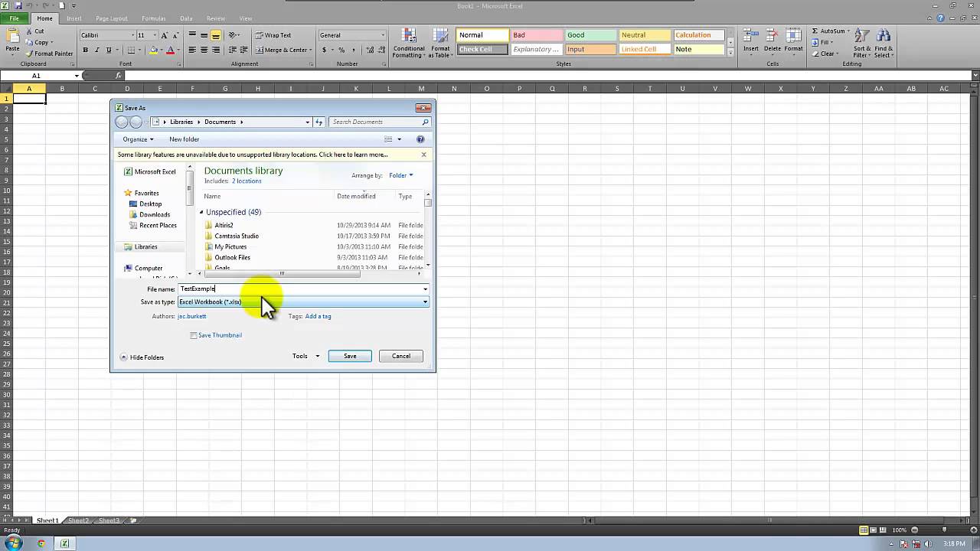980x551 pixels.
Task: Apply the Bad cell style
Action: click(x=536, y=35)
